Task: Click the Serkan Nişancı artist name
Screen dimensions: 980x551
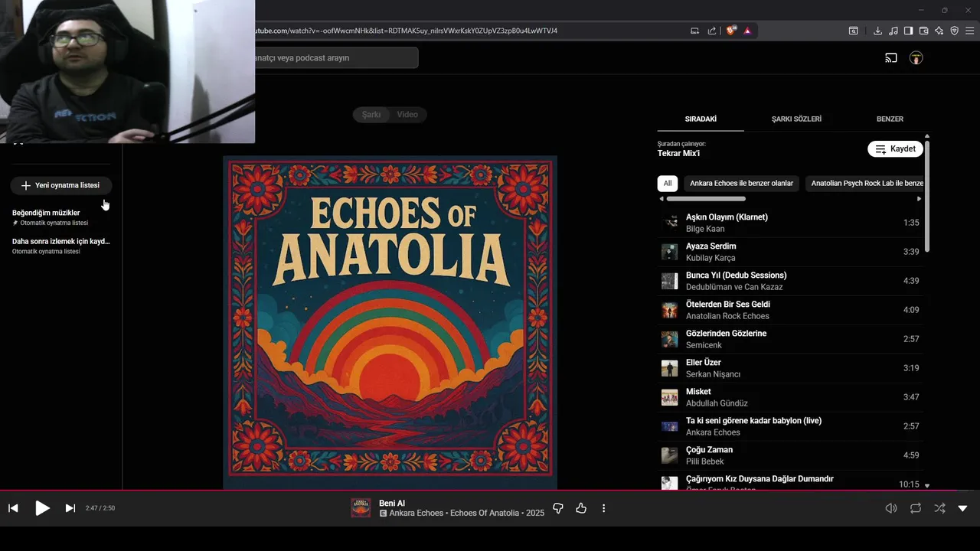Action: pyautogui.click(x=713, y=374)
